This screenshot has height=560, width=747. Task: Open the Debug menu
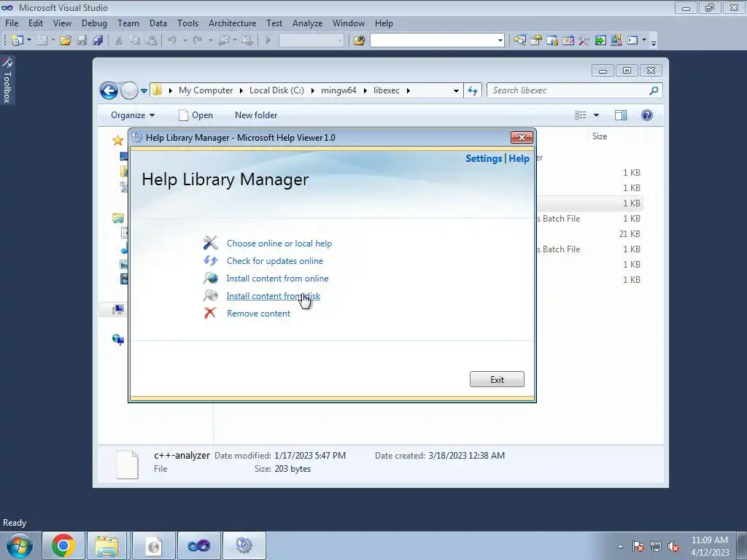click(94, 23)
